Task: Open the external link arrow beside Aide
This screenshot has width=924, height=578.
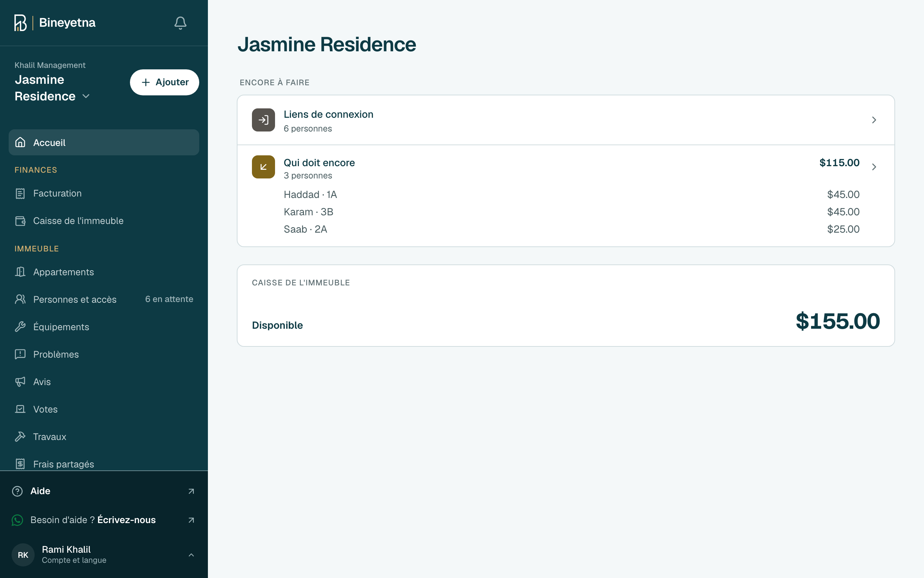Action: (191, 491)
